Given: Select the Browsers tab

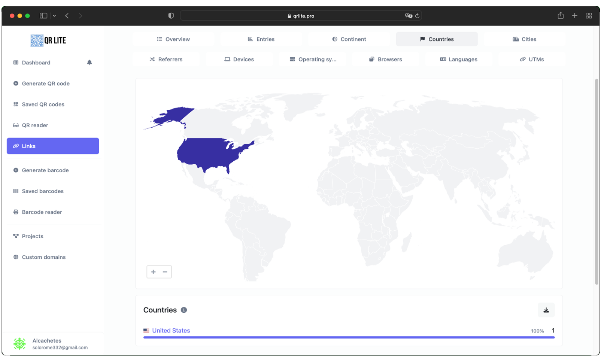Looking at the screenshot, I should 385,59.
